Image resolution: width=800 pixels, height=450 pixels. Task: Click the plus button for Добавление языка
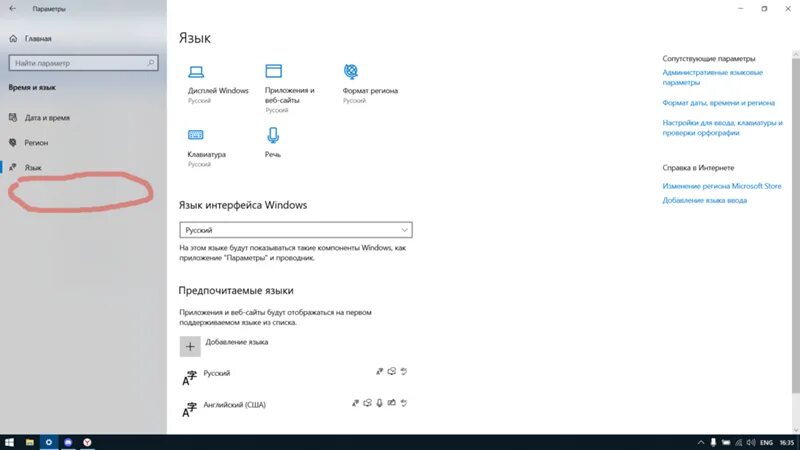click(x=190, y=346)
